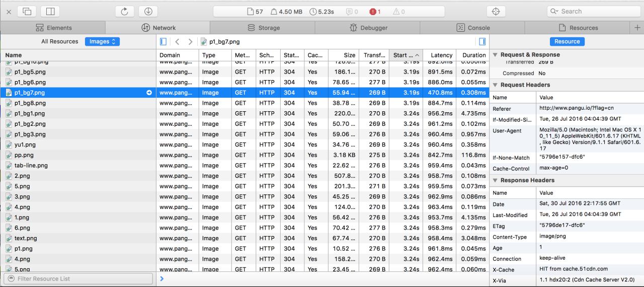Screen dimensions: 644x287
Task: Click the red errors count icon
Action: [x=373, y=12]
